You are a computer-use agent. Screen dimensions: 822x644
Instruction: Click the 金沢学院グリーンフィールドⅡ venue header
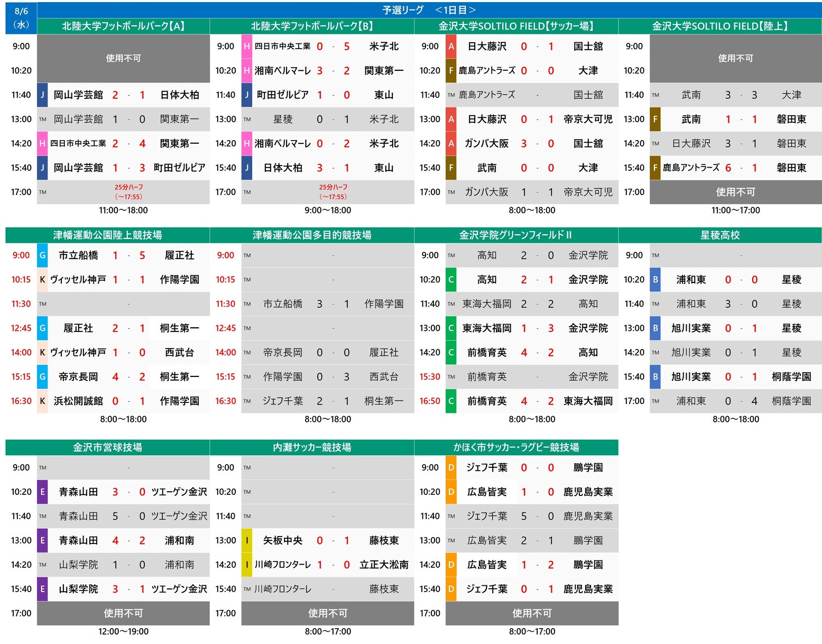click(x=516, y=235)
